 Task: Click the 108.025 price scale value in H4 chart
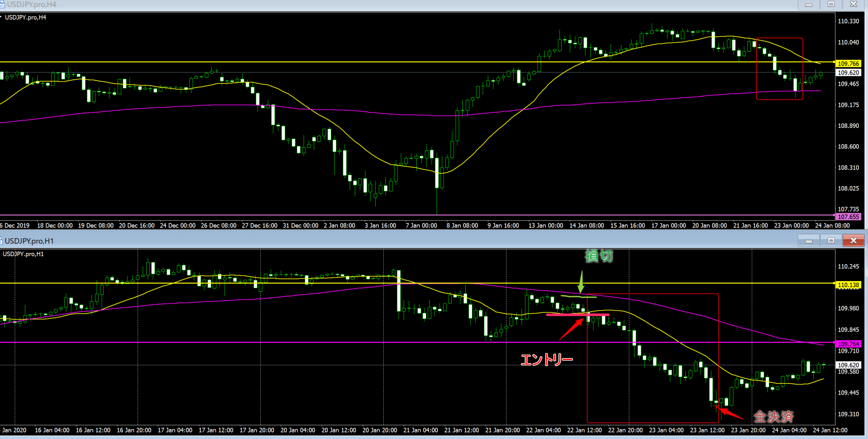click(848, 189)
